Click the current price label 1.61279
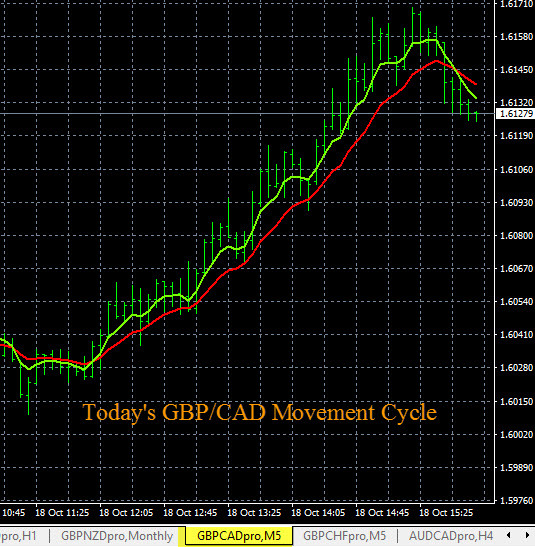This screenshot has width=535, height=547. pyautogui.click(x=517, y=114)
